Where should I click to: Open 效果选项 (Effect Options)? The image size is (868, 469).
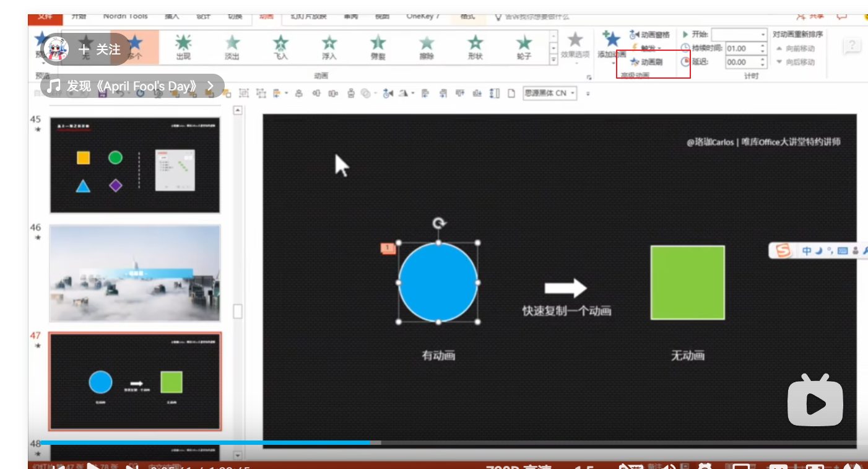pos(575,47)
